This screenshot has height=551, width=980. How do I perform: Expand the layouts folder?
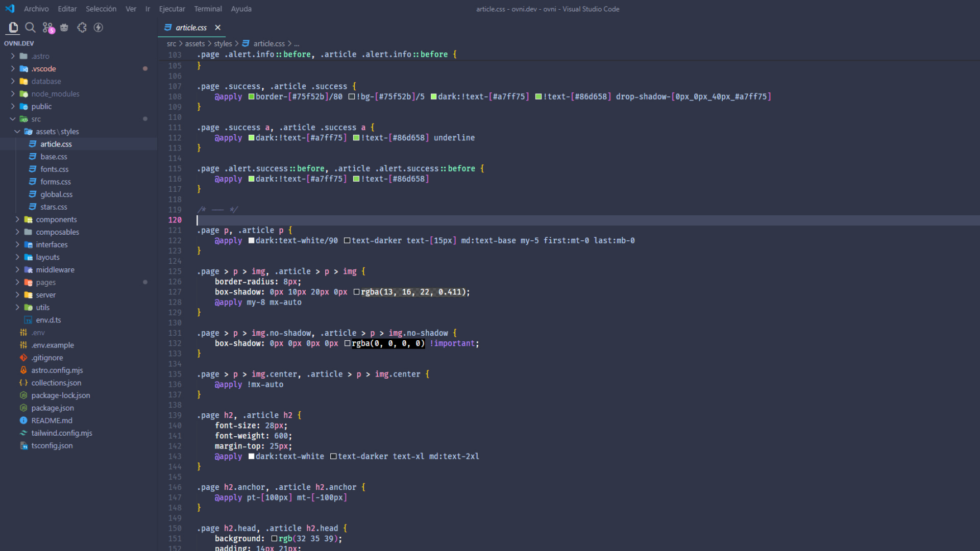[17, 257]
